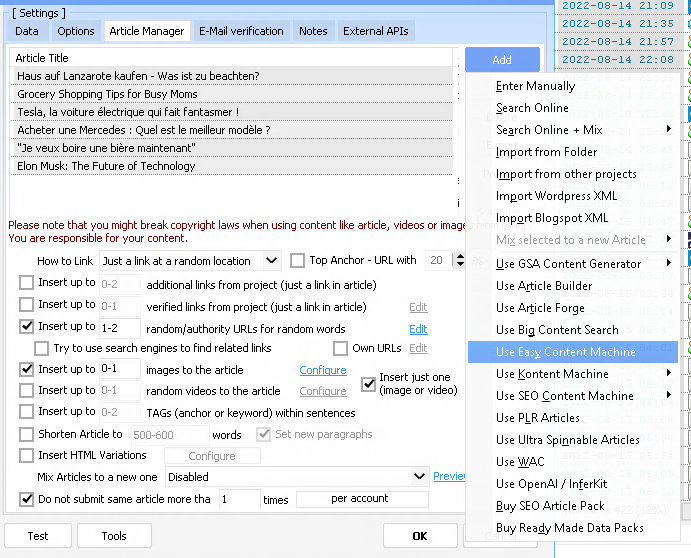Select Use Ultra Spinnable Articles
691x558 pixels.
pyautogui.click(x=568, y=440)
